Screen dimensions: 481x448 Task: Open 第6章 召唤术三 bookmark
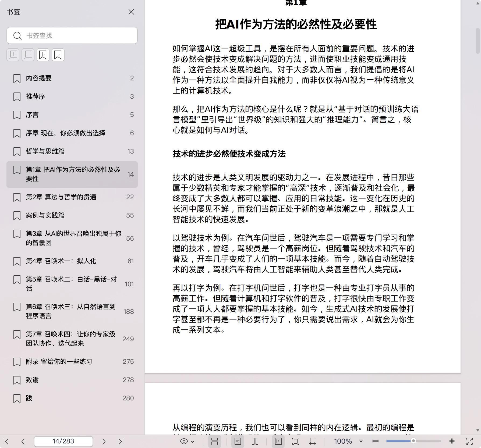tap(72, 311)
